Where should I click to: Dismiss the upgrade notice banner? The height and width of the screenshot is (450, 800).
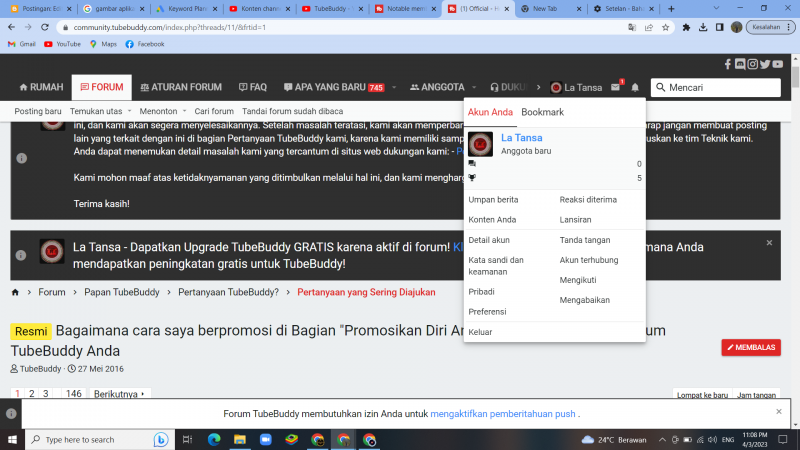click(769, 243)
